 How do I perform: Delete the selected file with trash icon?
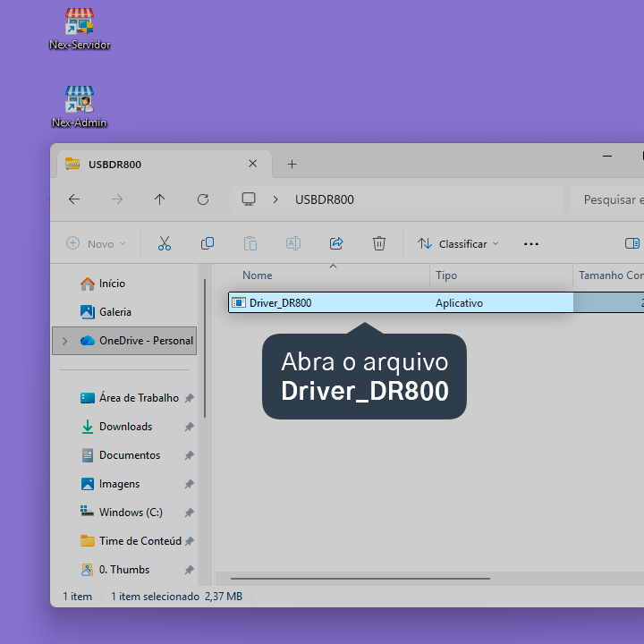coord(379,243)
